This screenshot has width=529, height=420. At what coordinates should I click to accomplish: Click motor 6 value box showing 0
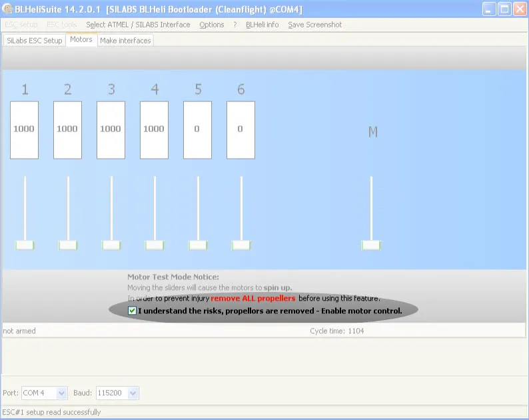[241, 129]
